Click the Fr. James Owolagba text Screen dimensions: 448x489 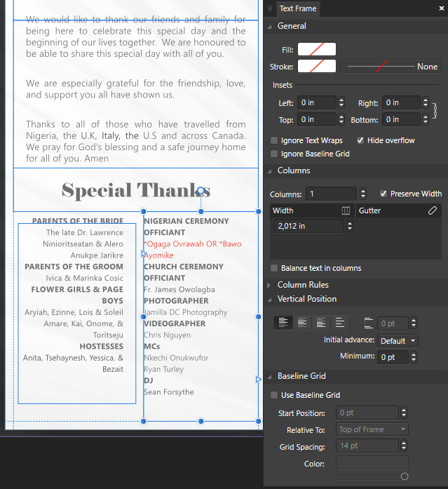(x=179, y=290)
